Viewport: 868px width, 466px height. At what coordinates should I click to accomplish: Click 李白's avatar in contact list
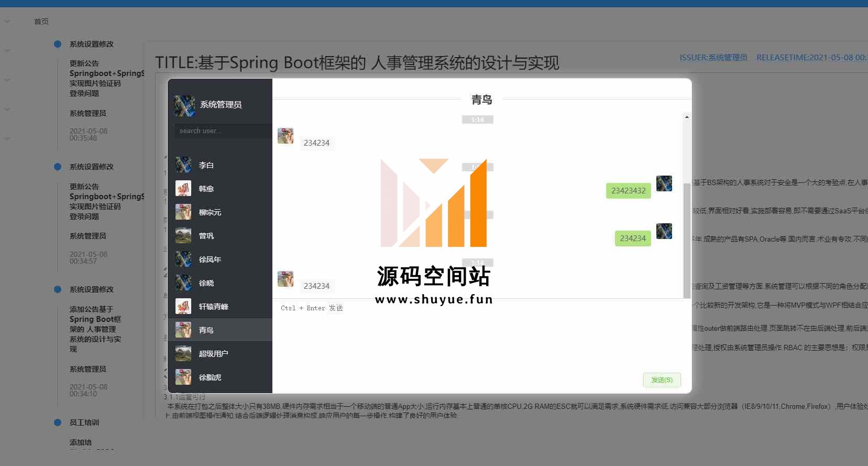183,165
